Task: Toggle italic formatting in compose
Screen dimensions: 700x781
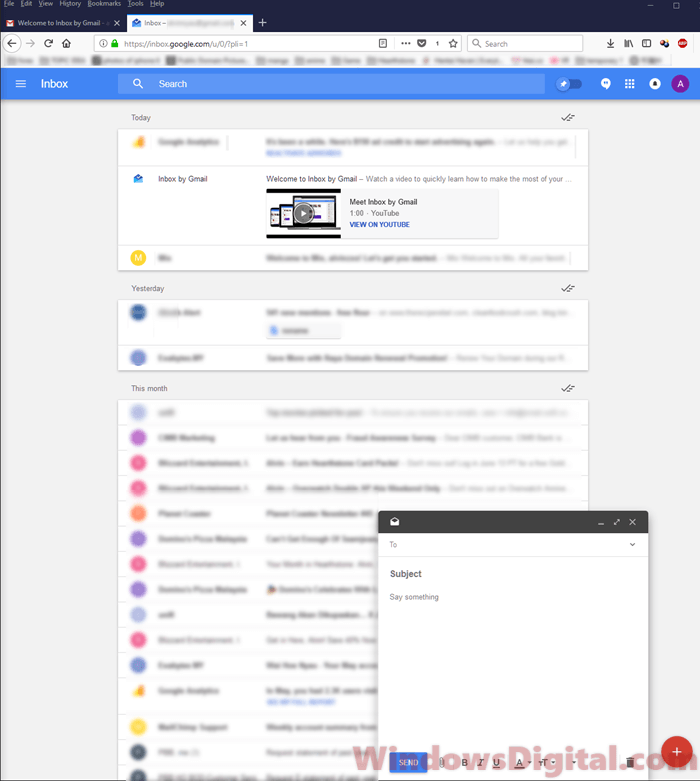Action: pos(480,763)
